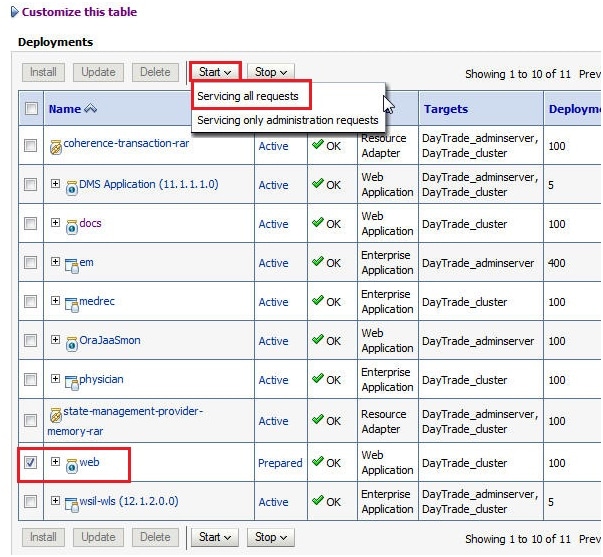Open the physician deployment link

pyautogui.click(x=102, y=380)
